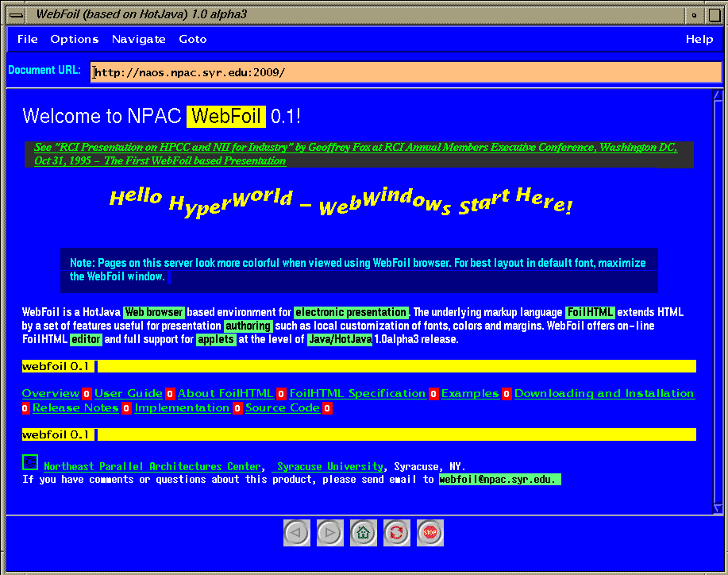Reload the page with the refresh icon

(x=397, y=532)
